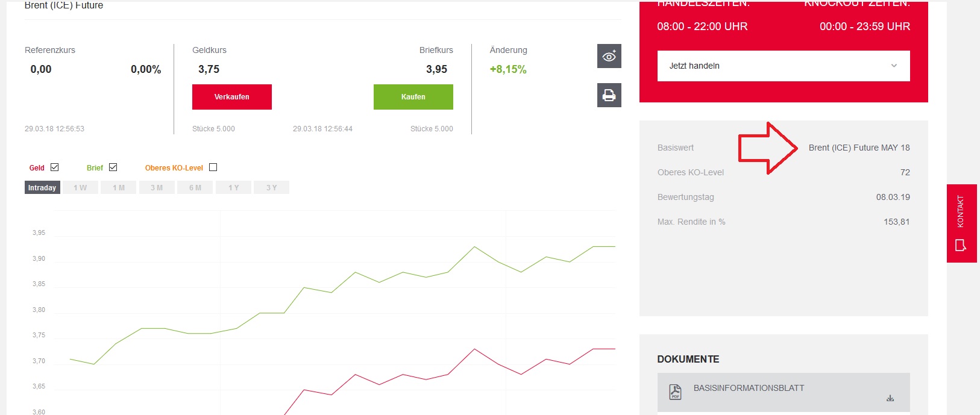Click the 08:00 - 22:00 UHR trading hours
Image resolution: width=980 pixels, height=415 pixels.
[702, 27]
